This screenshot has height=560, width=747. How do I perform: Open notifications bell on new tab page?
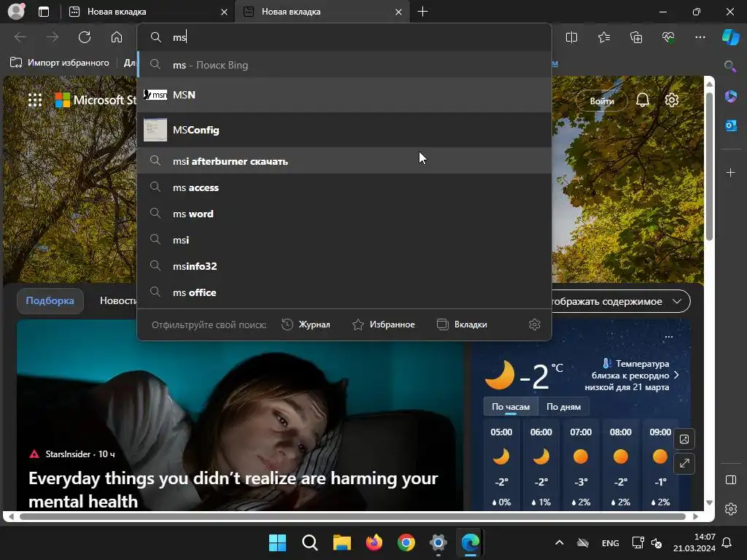point(642,100)
